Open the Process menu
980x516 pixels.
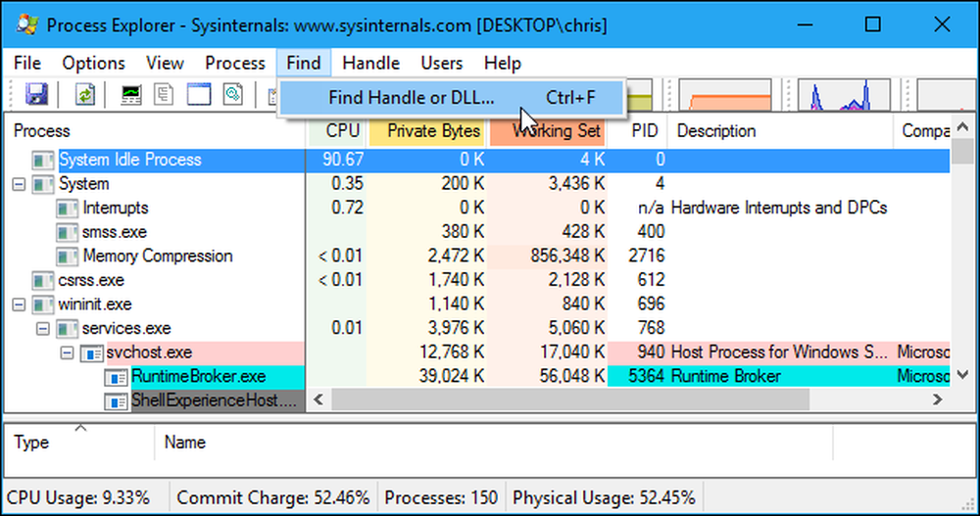pyautogui.click(x=235, y=63)
